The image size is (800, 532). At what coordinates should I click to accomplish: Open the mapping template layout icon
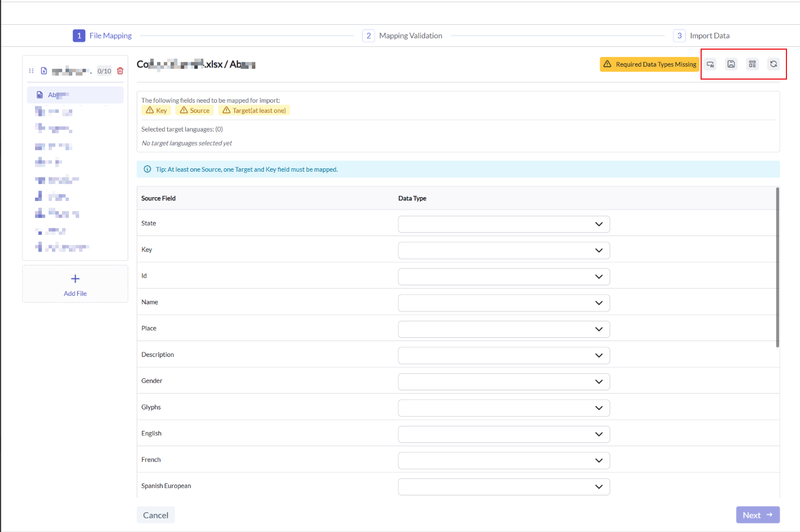[x=752, y=64]
